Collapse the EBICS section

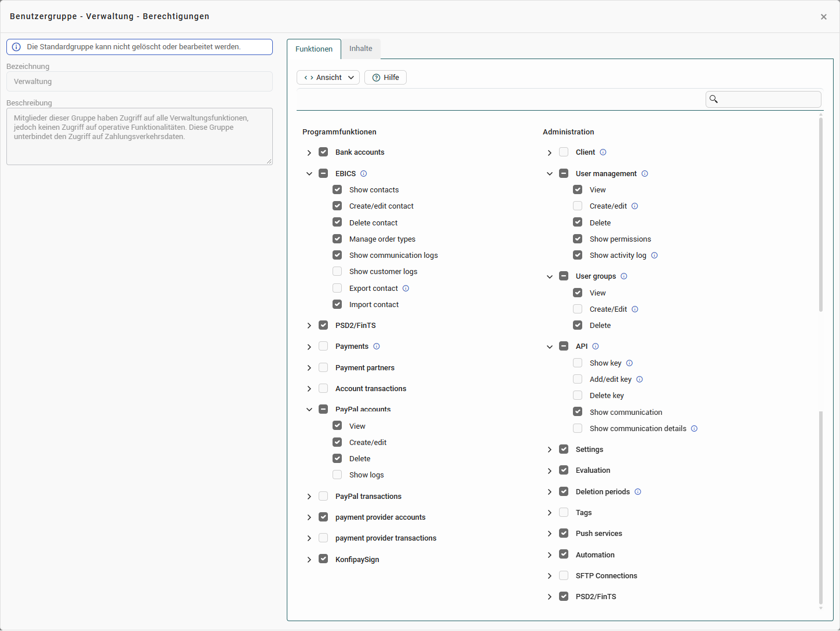[309, 174]
